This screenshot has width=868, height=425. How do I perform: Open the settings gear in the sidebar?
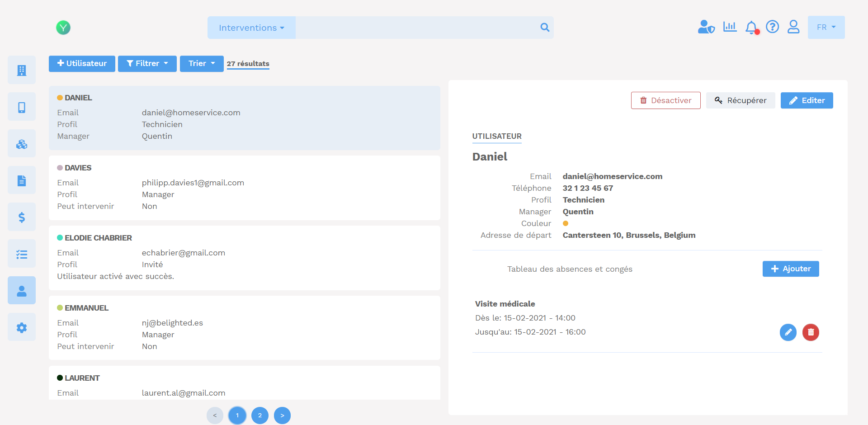pos(21,327)
